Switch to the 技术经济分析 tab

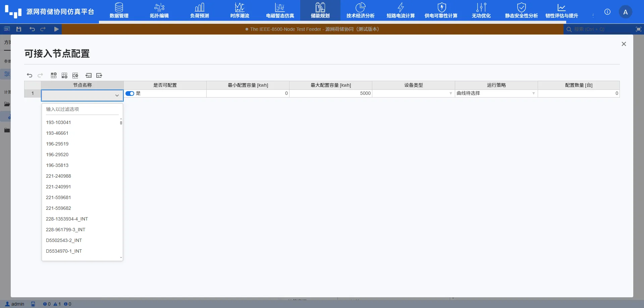360,11
